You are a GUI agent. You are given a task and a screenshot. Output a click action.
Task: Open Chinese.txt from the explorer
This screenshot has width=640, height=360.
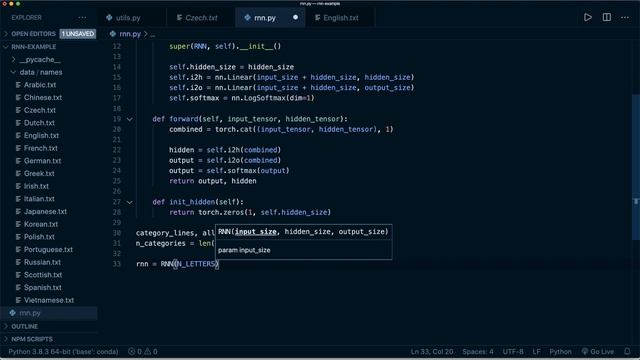click(43, 98)
